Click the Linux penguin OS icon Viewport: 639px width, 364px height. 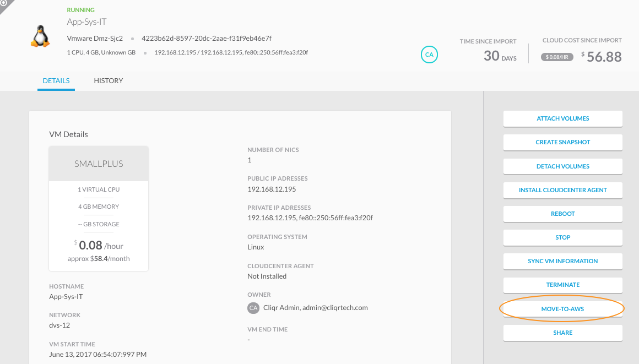pos(39,36)
